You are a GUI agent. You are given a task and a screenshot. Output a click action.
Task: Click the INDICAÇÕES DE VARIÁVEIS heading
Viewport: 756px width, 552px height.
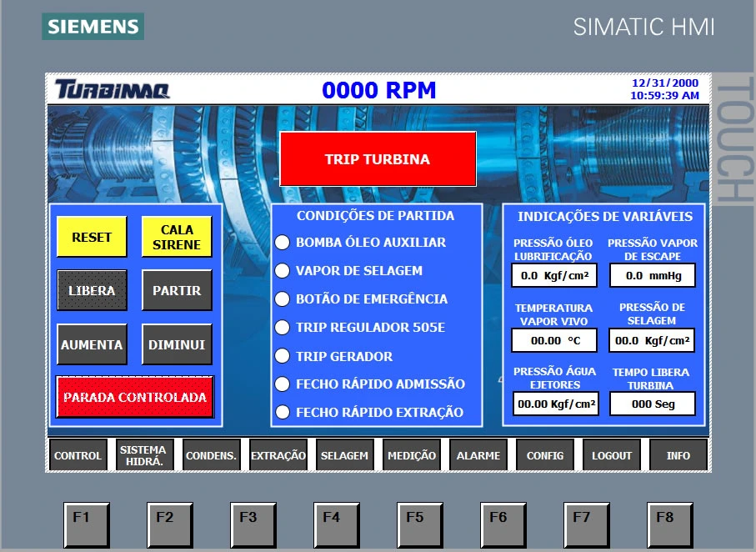point(605,216)
